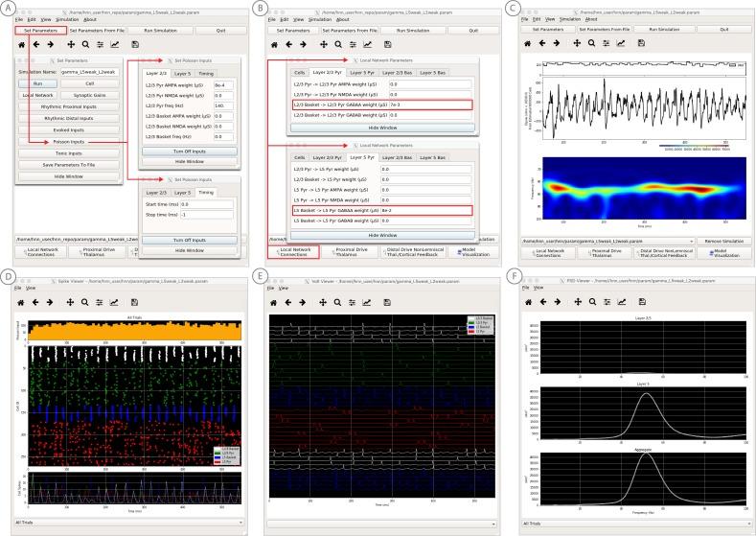Screen dimensions: 756x536
Task: Click Local Network Connections button in panel B
Action: coord(293,252)
